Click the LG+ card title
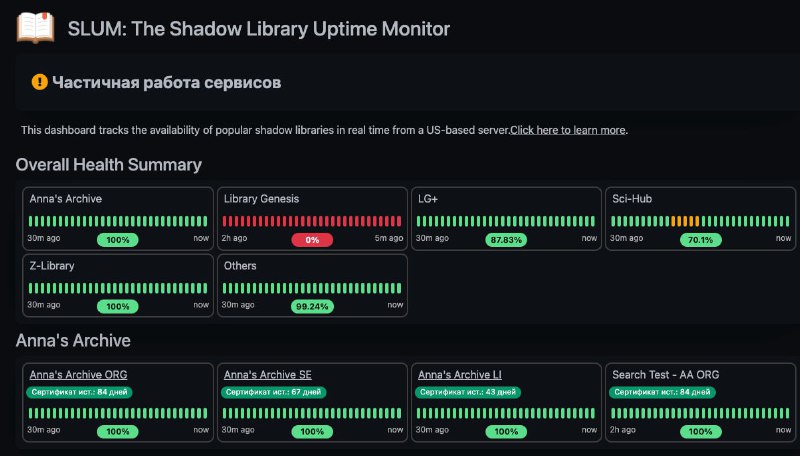 (x=428, y=199)
